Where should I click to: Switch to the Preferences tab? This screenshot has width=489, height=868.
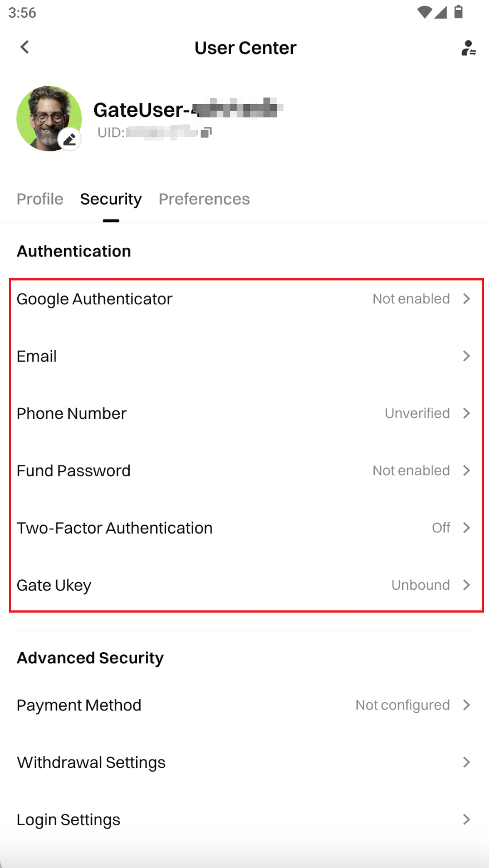(x=204, y=199)
